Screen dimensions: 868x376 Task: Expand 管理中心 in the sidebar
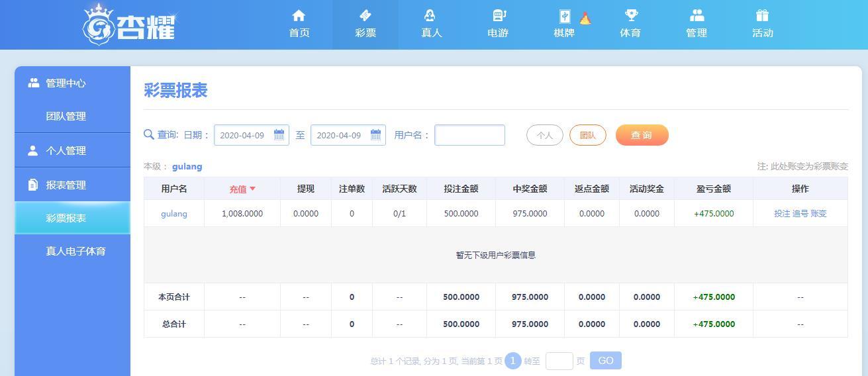coord(72,83)
